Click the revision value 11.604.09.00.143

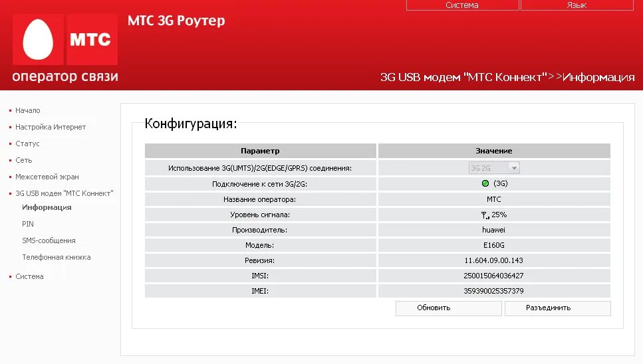pyautogui.click(x=494, y=260)
